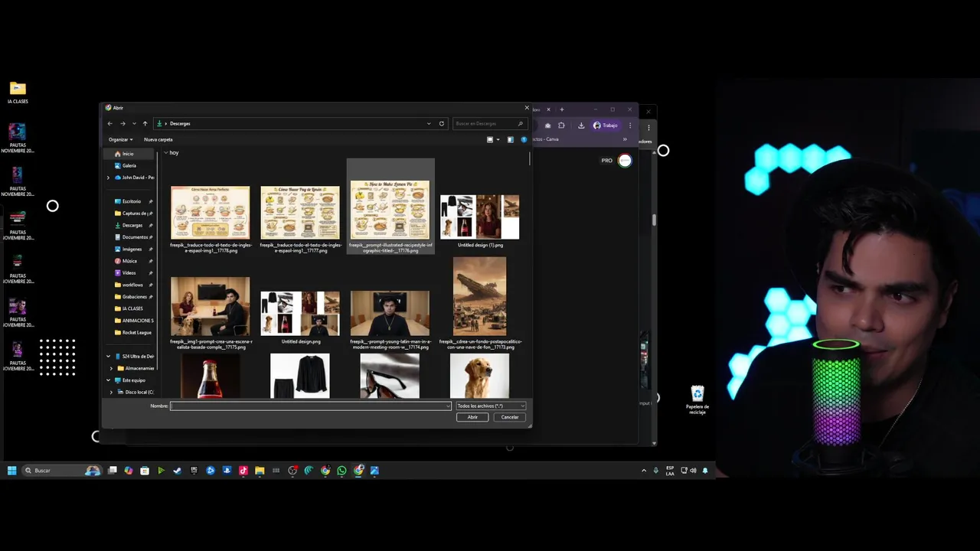Image resolution: width=980 pixels, height=551 pixels.
Task: Open Chrome extensions puzzle icon
Action: [x=561, y=126]
